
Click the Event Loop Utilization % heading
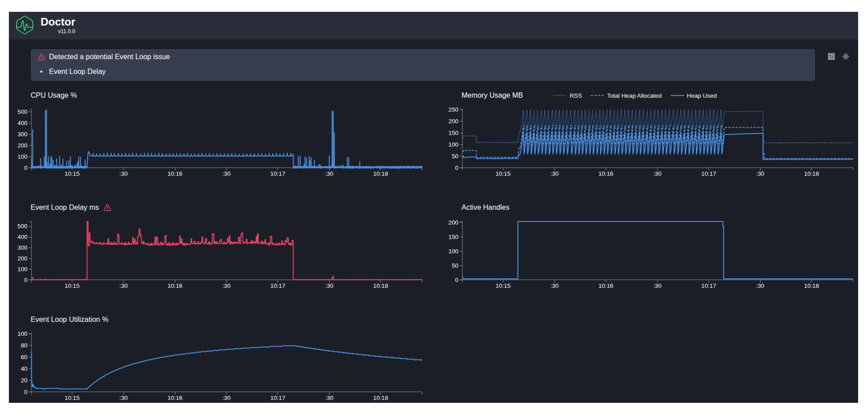(69, 319)
